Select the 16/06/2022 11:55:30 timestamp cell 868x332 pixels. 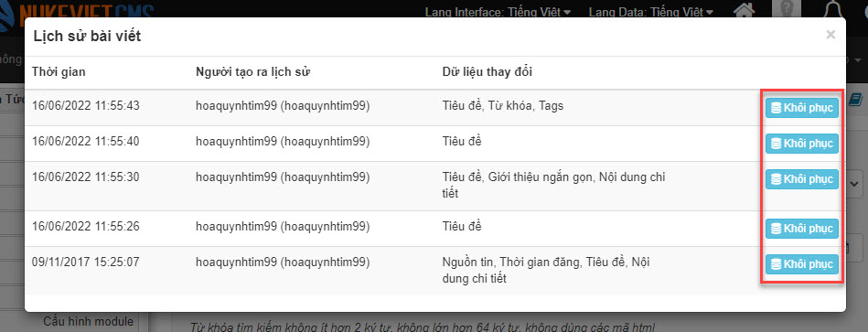86,177
